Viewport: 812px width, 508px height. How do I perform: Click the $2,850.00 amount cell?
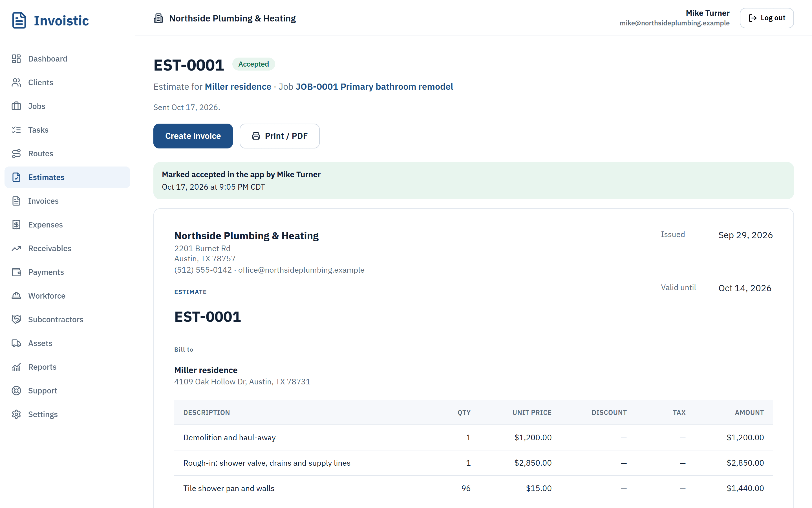pos(745,463)
